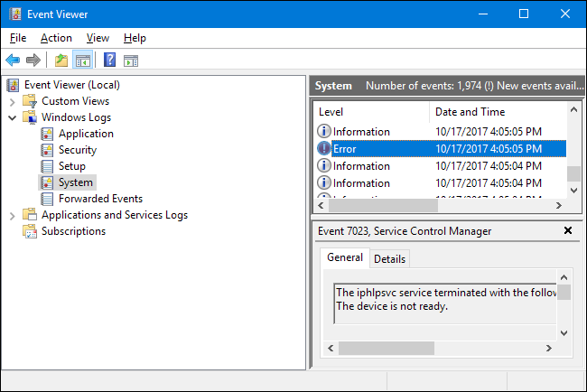Select the Security log in tree

tap(77, 150)
